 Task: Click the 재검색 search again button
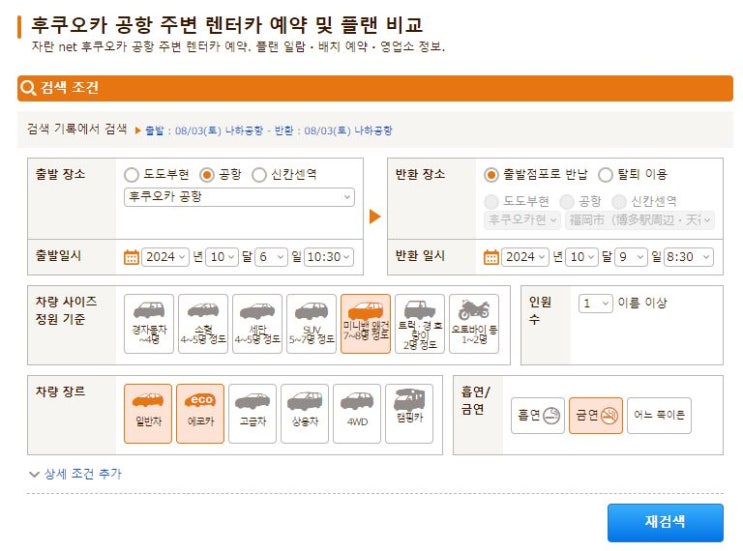pos(665,522)
